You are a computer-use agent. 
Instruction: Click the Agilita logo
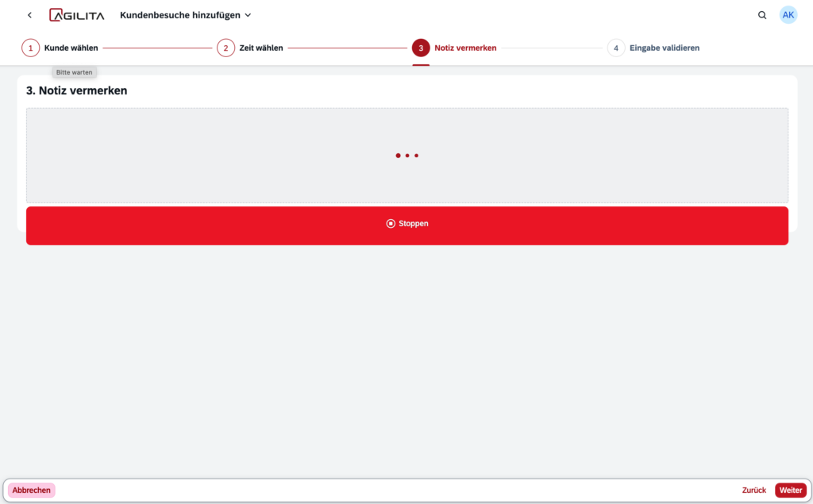coord(76,15)
